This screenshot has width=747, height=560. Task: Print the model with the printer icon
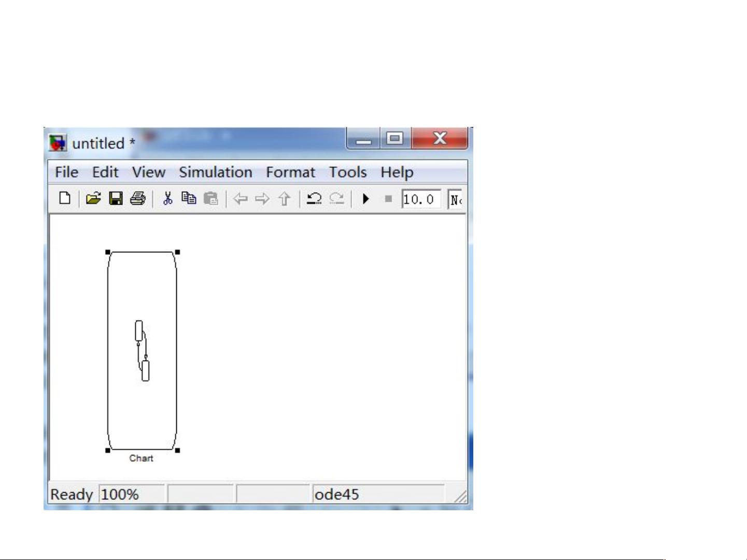pos(138,198)
